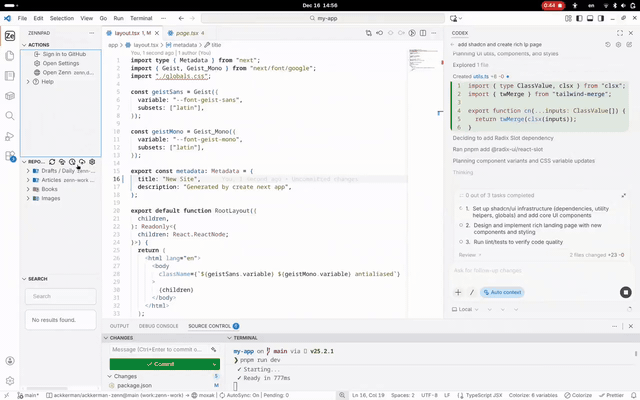Click the Ask for follow-up changes field
Image resolution: width=640 pixels, height=400 pixels.
click(542, 271)
